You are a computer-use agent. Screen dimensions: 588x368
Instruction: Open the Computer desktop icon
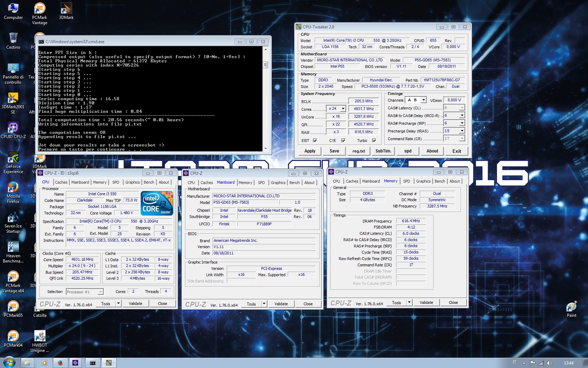coord(13,12)
